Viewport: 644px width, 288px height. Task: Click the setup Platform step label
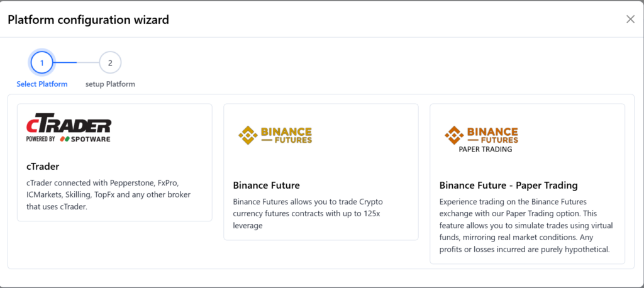[x=110, y=84]
